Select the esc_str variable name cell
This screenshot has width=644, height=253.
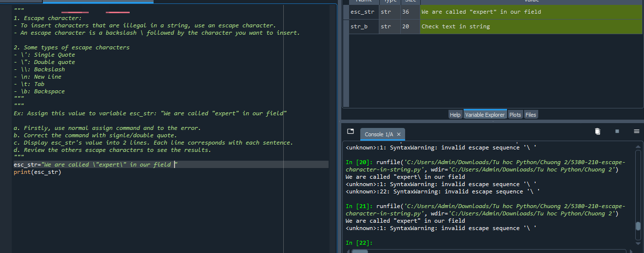point(364,12)
